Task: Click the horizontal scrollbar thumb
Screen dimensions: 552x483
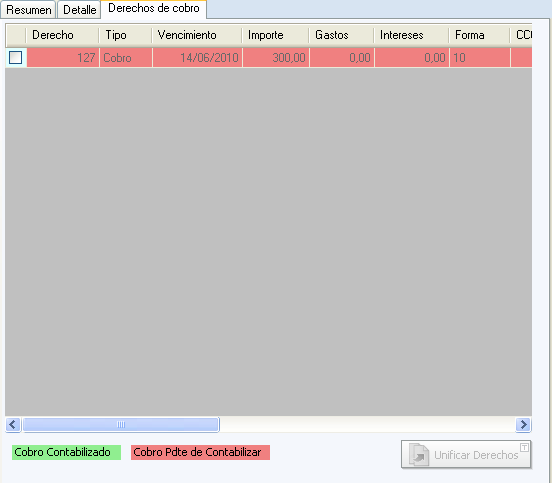Action: point(121,424)
